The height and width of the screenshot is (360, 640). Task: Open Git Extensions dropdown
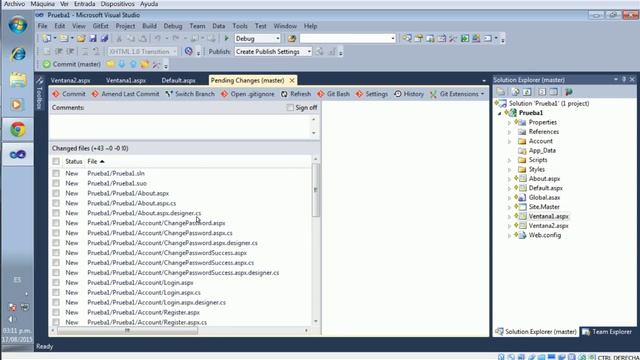457,94
